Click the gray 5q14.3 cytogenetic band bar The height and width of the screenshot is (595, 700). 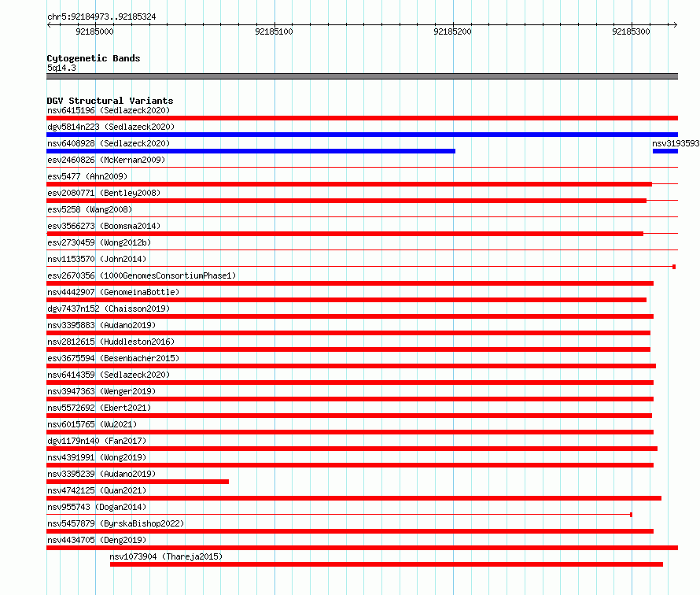362,76
